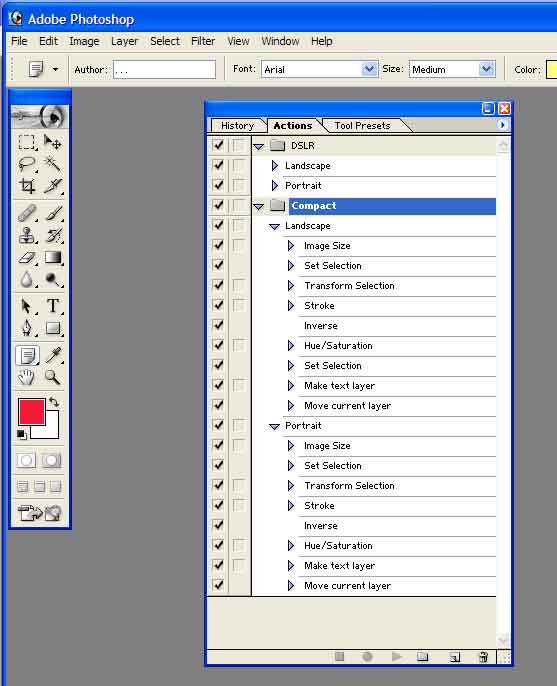Screen dimensions: 557x686
Task: Select the Rectangular Marquee tool
Action: [27, 142]
